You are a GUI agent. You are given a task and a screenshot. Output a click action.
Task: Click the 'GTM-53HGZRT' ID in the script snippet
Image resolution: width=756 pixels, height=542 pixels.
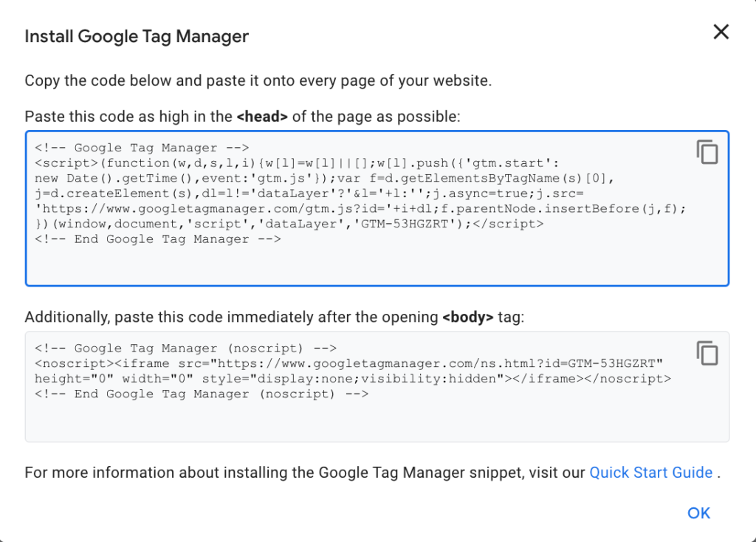point(403,224)
